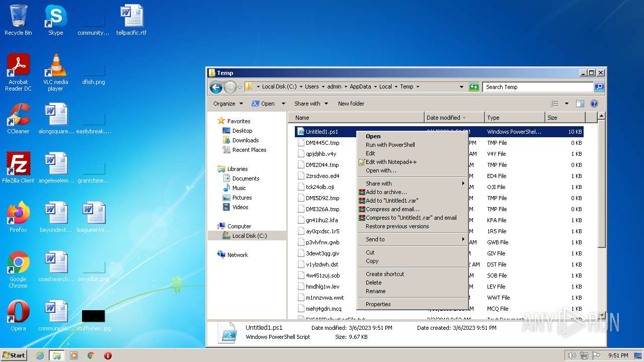Click Windows Media Player taskbar icon
Screen dimensions: 644x362
tap(74, 355)
